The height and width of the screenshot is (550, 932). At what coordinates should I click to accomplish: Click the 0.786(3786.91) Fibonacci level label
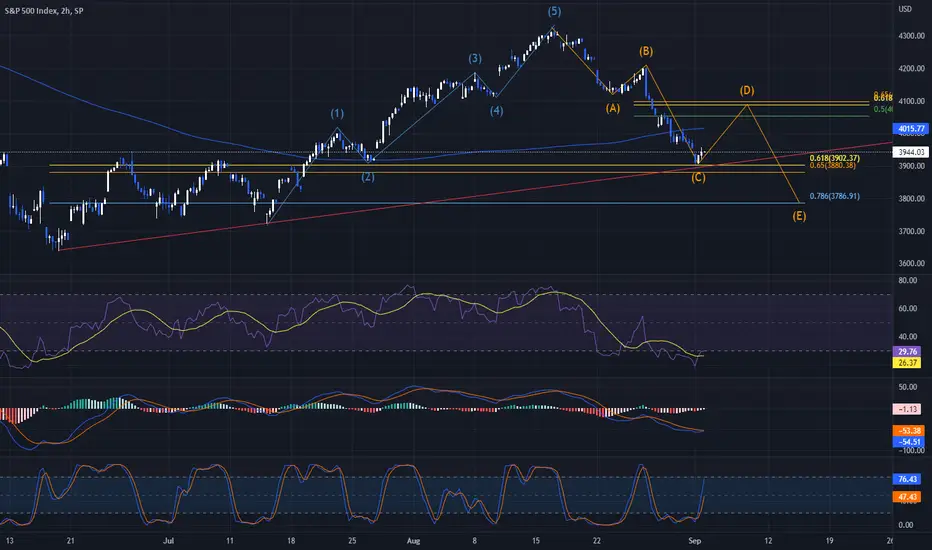tap(835, 196)
